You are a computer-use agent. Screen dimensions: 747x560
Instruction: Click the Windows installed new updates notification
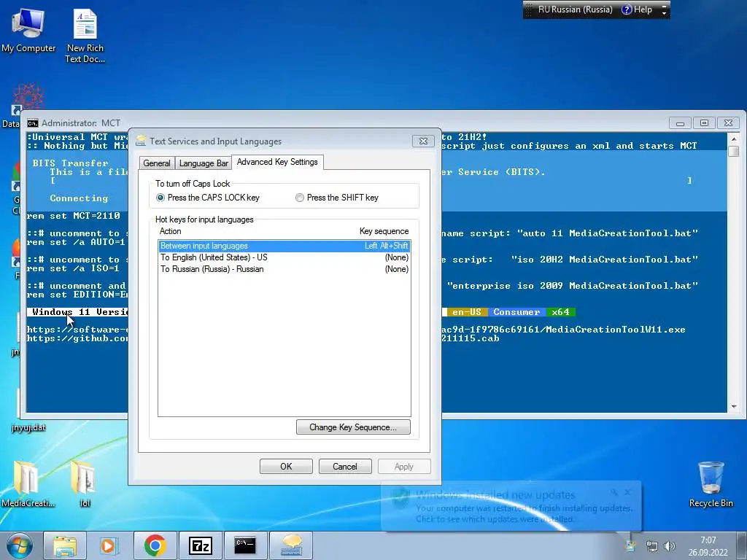511,507
